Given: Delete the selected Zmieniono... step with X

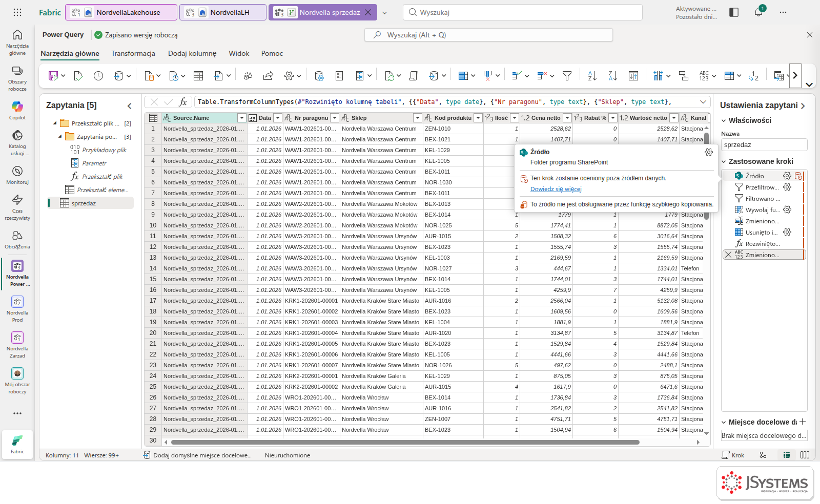Looking at the screenshot, I should (x=728, y=255).
